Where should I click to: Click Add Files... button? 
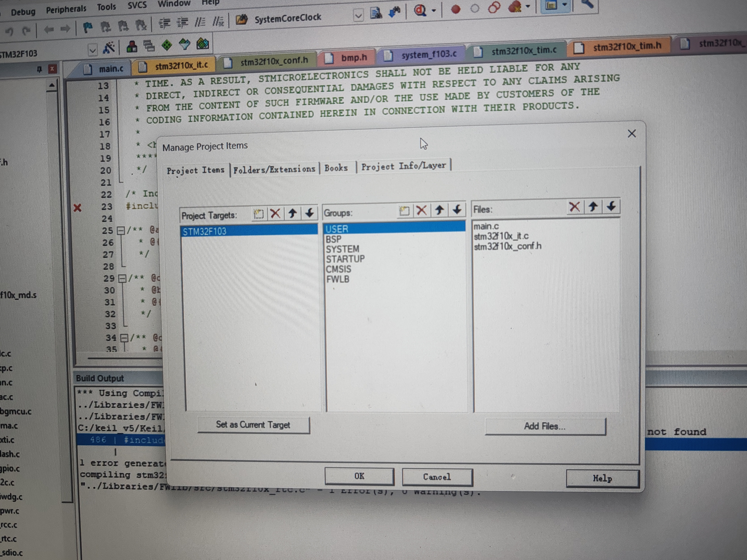[545, 426]
